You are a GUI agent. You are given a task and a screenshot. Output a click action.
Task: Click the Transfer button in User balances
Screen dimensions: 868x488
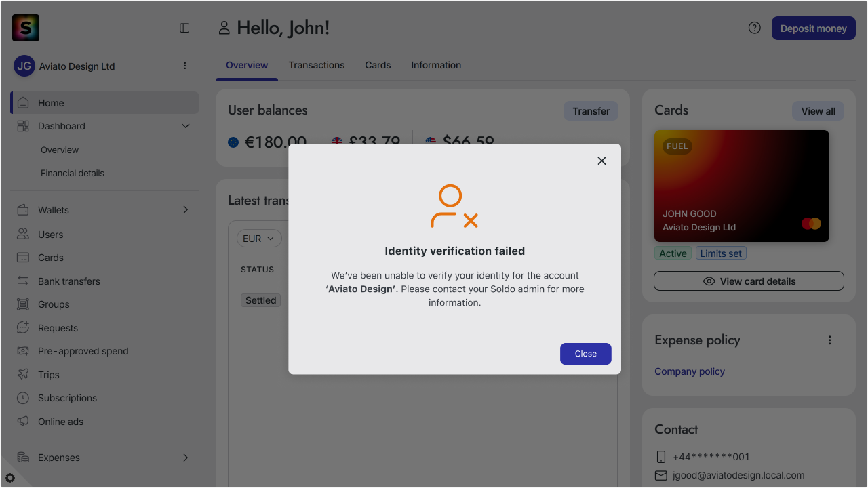click(x=591, y=111)
